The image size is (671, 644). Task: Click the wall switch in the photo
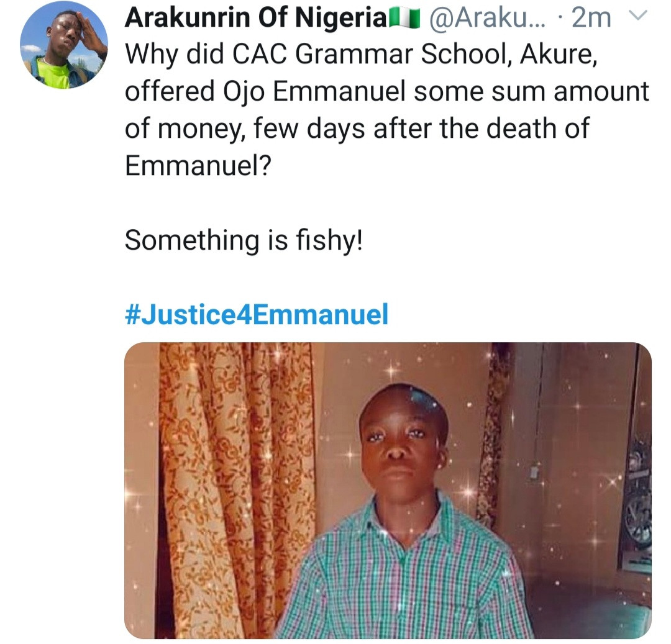[x=534, y=472]
